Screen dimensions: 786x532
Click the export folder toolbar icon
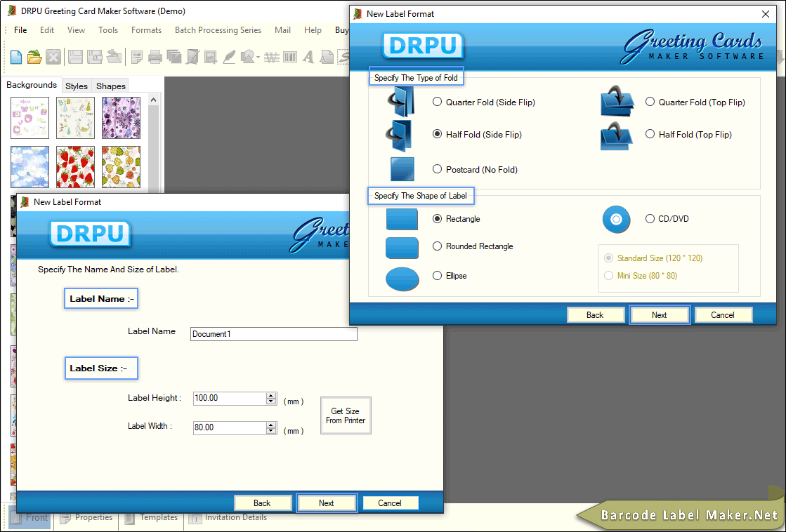(114, 57)
